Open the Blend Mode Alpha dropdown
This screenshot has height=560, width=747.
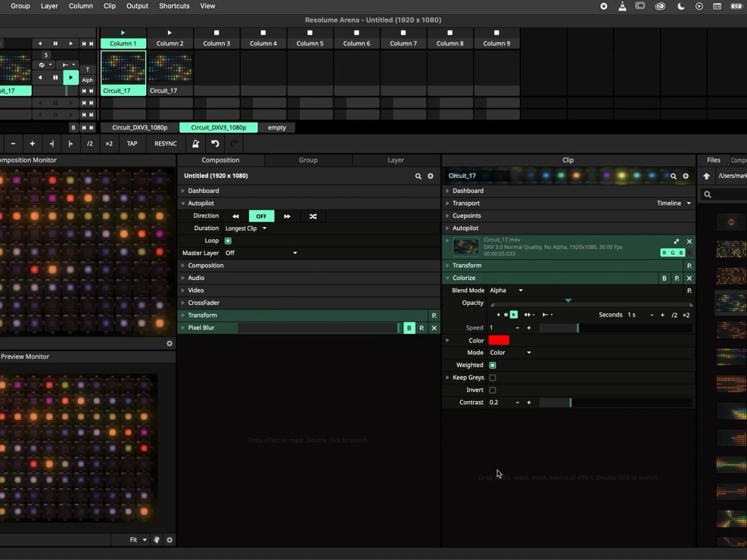[506, 291]
